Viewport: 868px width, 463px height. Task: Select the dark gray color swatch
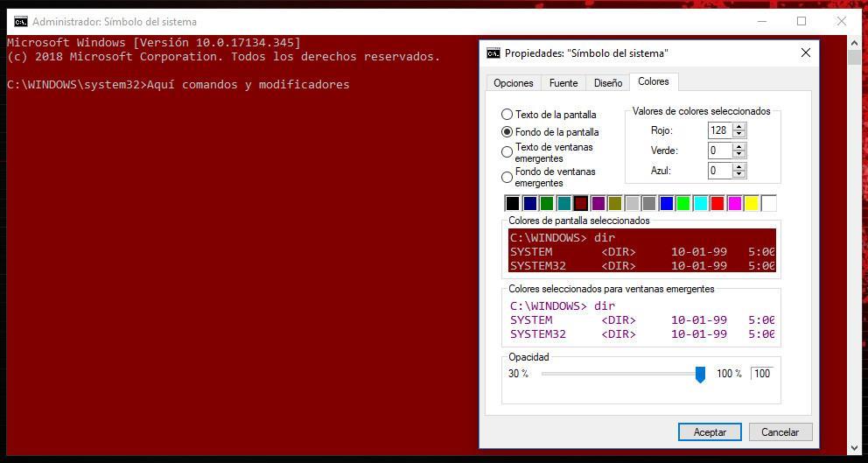click(x=648, y=203)
